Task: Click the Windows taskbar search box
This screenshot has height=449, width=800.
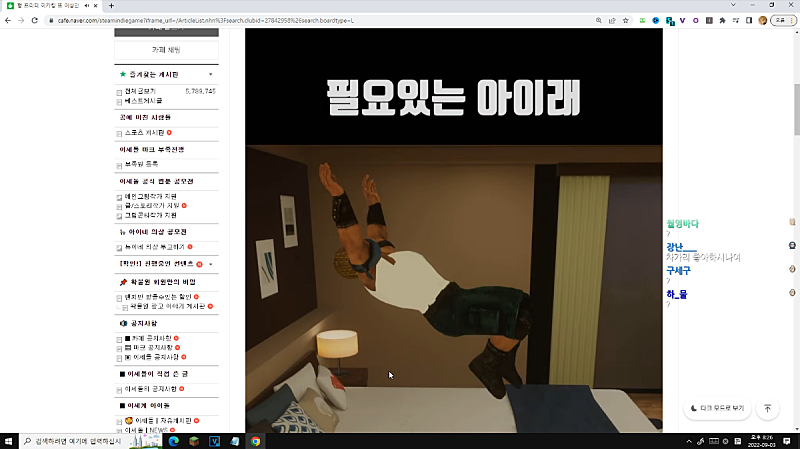Action: click(90, 441)
